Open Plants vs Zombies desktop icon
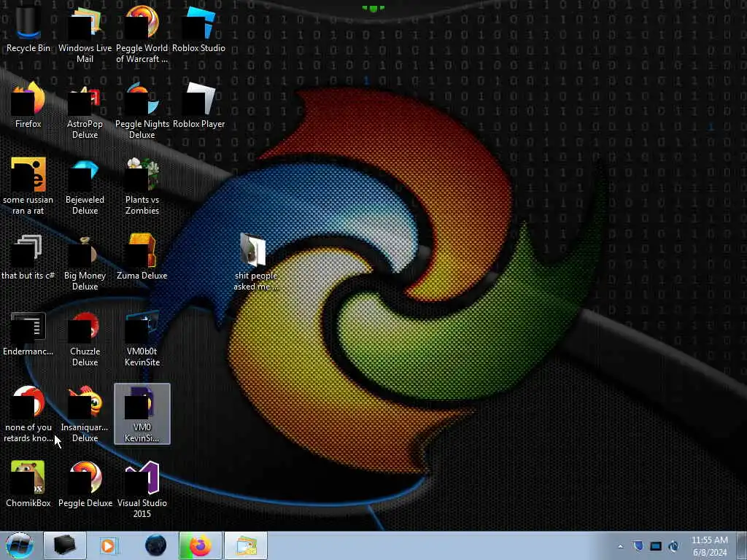Screen dimensions: 747x560 [142, 186]
